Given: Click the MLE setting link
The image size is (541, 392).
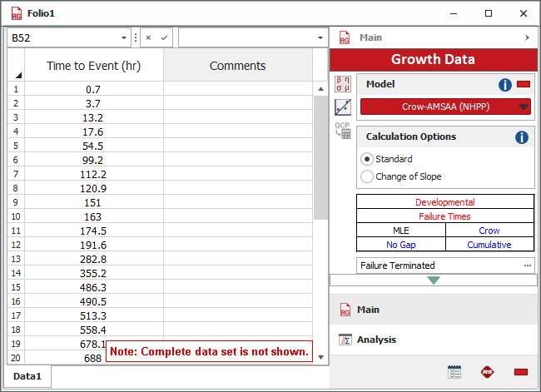Looking at the screenshot, I should tap(401, 231).
